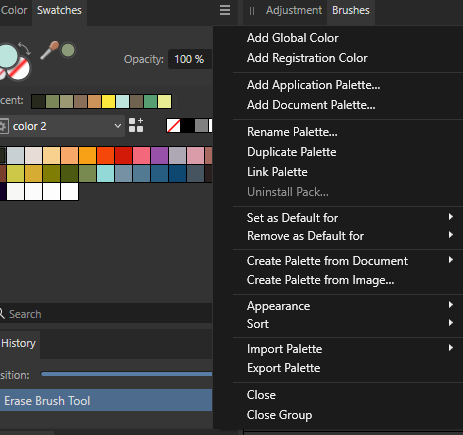Click the history position slider
The image size is (463, 435).
(x=127, y=374)
